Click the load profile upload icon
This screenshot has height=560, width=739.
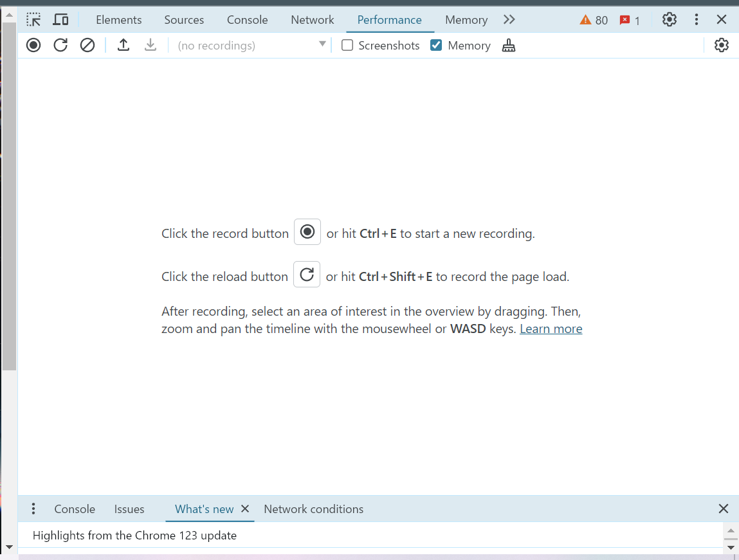pos(123,46)
